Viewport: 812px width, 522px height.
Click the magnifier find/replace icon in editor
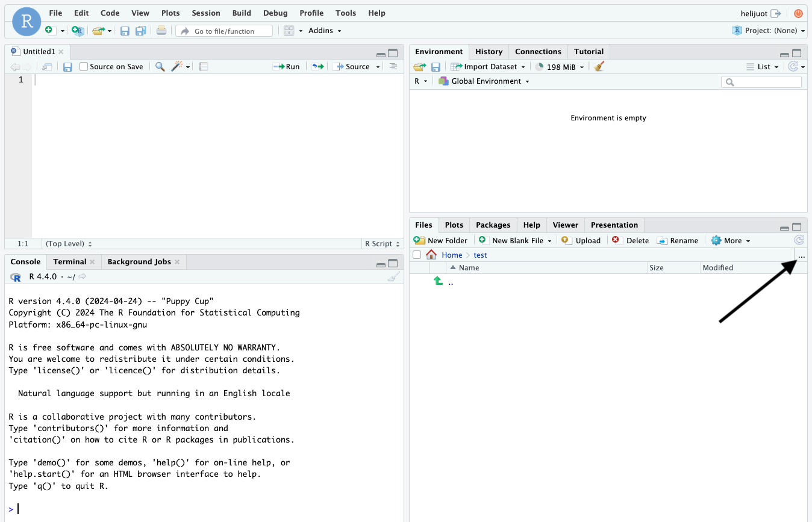tap(160, 67)
